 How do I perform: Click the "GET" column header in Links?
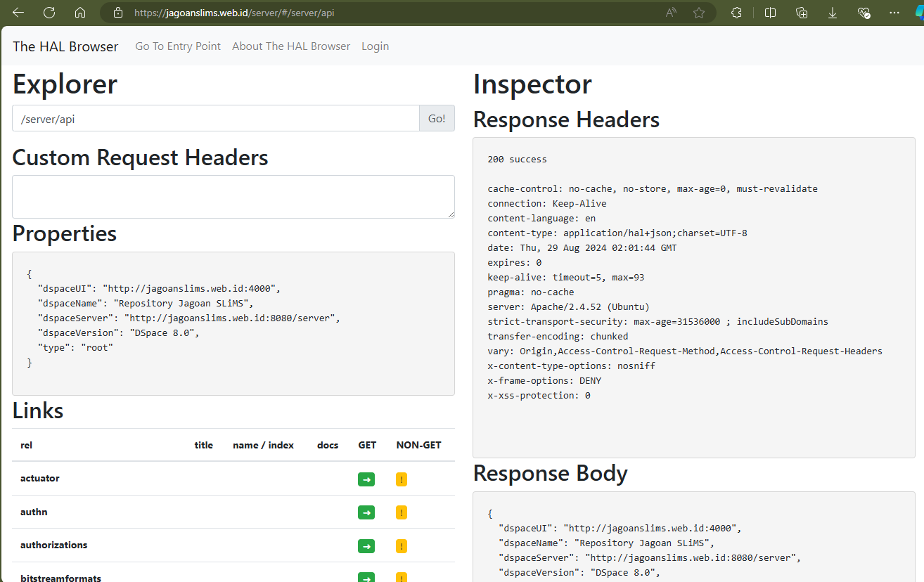[367, 445]
